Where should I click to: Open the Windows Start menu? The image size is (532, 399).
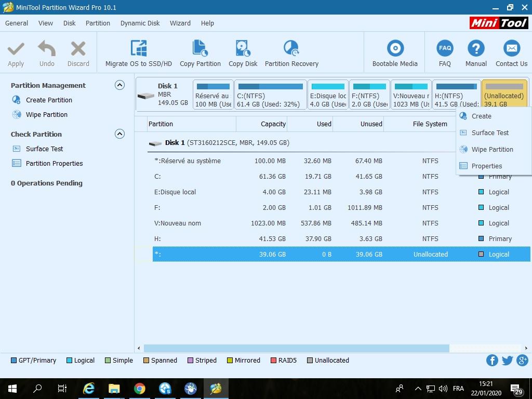(12, 389)
